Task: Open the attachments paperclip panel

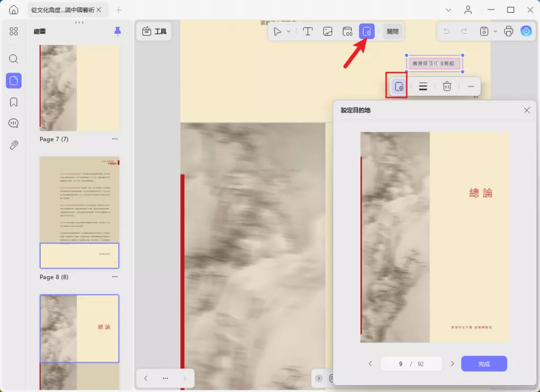Action: click(x=14, y=145)
